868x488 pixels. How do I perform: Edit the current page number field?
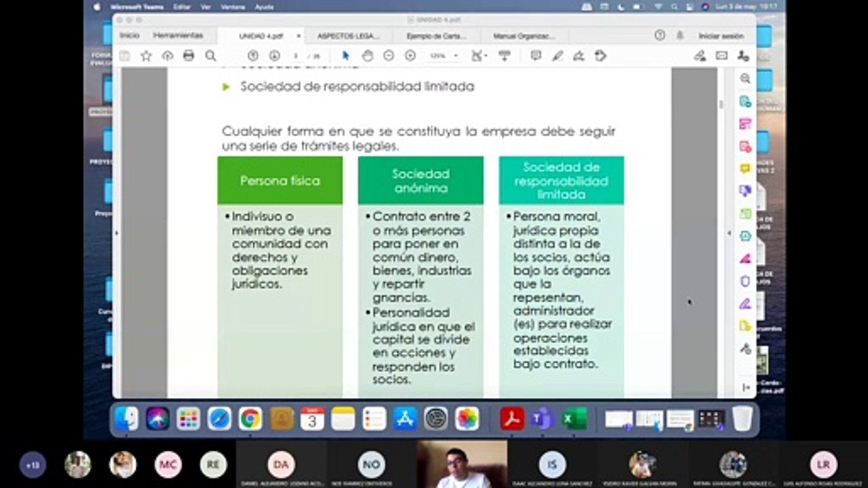[296, 56]
